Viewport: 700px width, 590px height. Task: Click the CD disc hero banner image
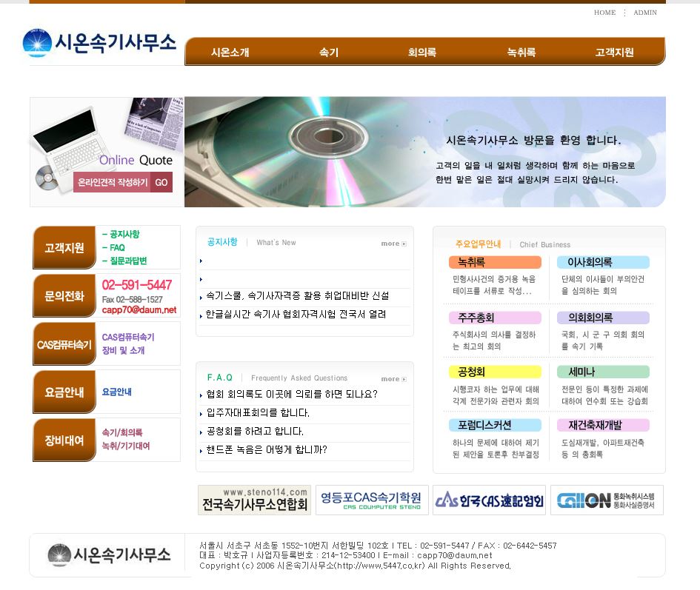(425, 152)
